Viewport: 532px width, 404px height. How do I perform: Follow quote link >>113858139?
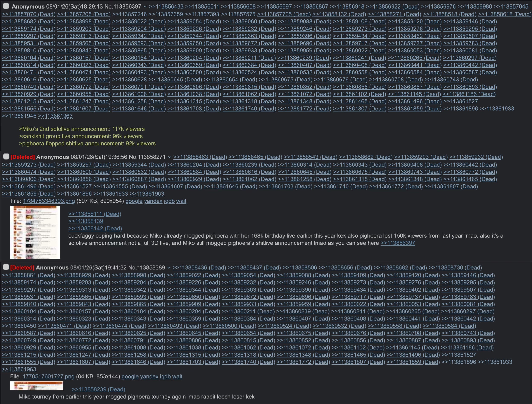[x=86, y=221]
